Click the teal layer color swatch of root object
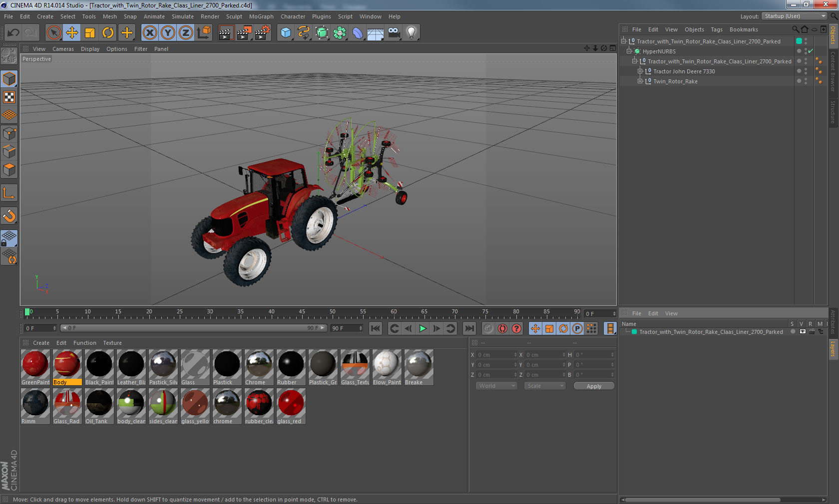This screenshot has height=504, width=839. coord(799,41)
